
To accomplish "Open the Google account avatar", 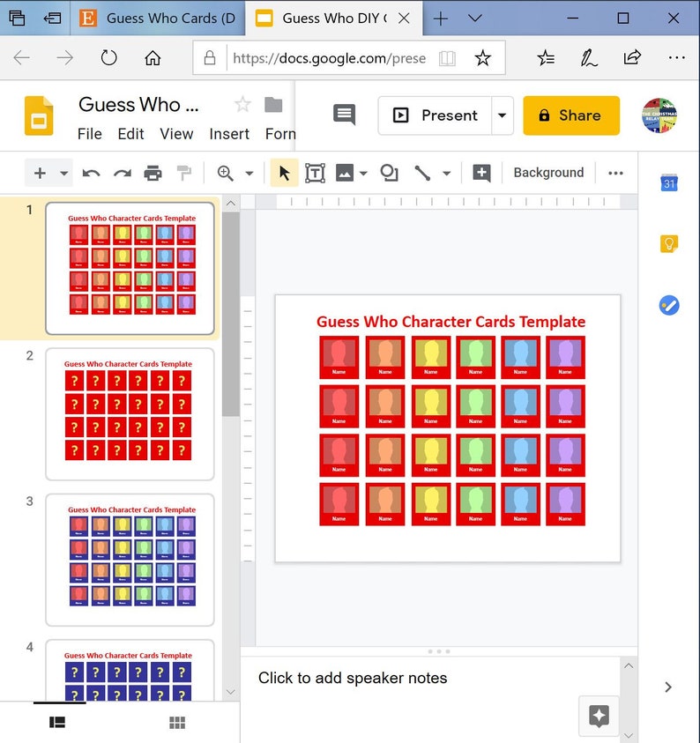I will pyautogui.click(x=659, y=115).
